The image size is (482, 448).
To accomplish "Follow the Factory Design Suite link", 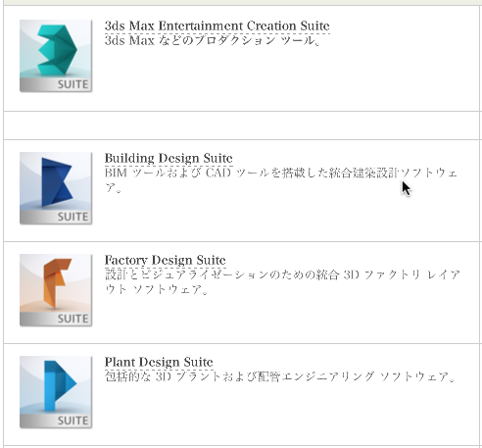I will [x=166, y=260].
